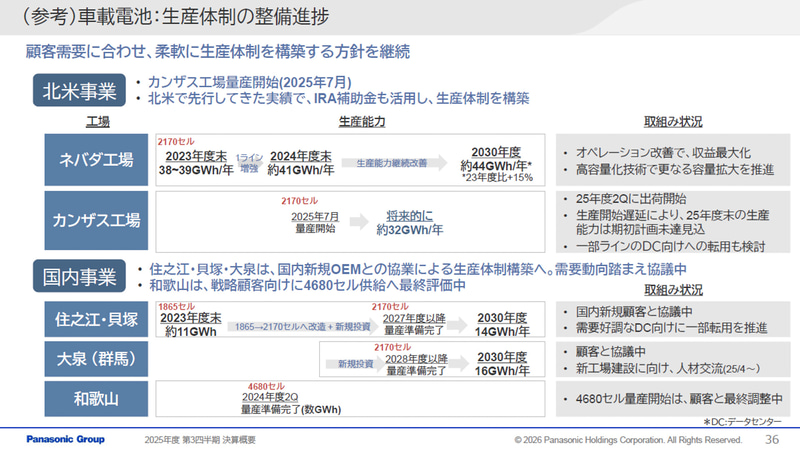Select the 大泉(群馬) row header

point(96,359)
